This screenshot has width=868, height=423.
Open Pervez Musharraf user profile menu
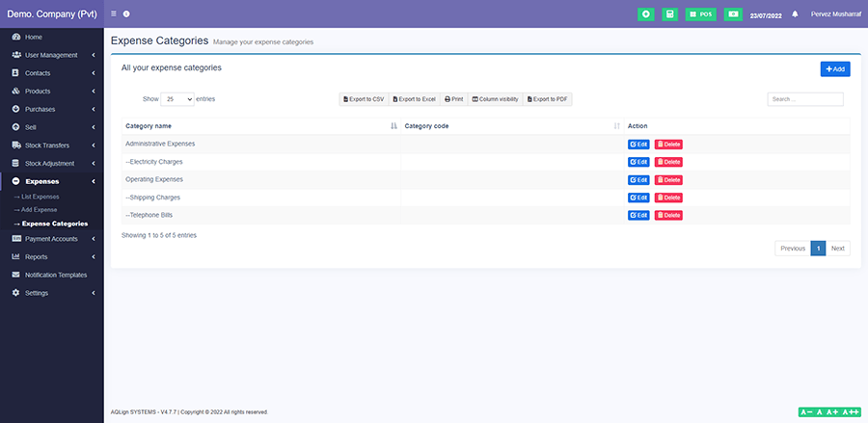(836, 14)
